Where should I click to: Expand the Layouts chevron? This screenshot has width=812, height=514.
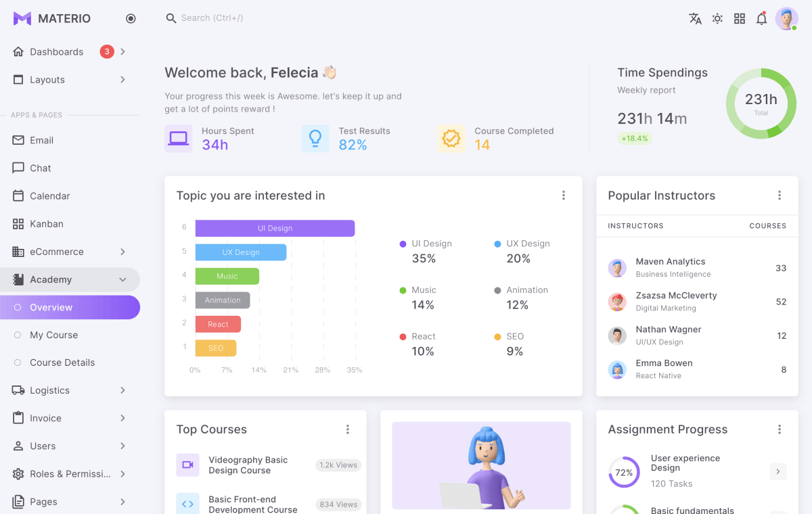click(x=122, y=80)
